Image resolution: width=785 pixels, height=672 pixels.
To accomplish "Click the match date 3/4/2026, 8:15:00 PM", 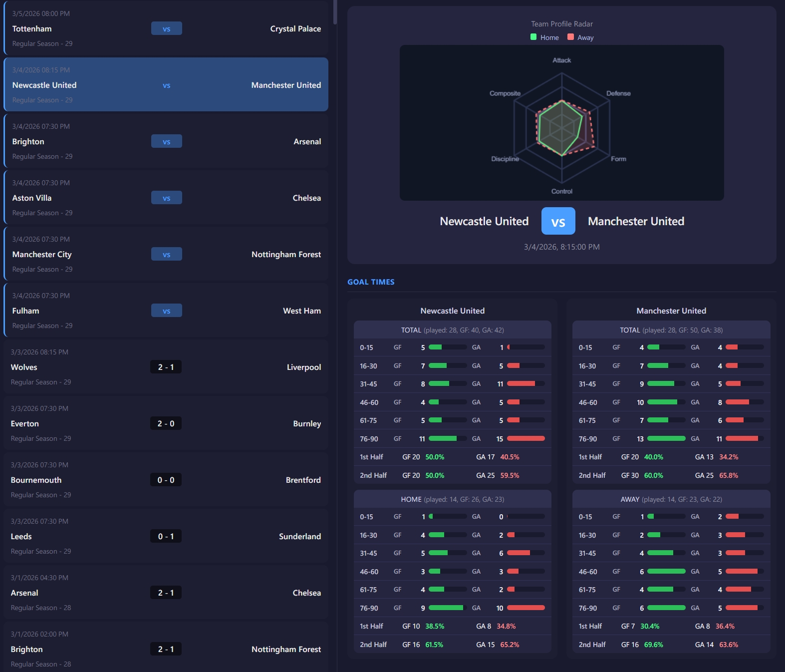I will (562, 247).
